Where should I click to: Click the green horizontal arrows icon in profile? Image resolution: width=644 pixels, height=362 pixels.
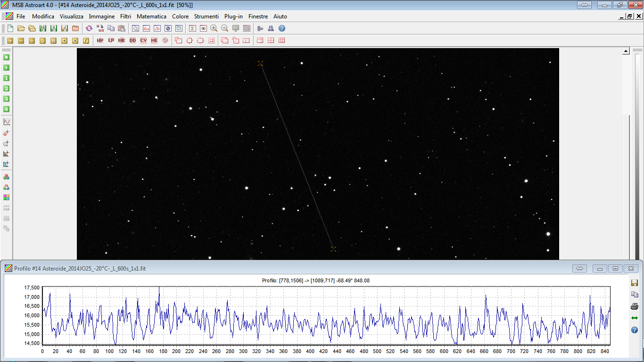635,318
